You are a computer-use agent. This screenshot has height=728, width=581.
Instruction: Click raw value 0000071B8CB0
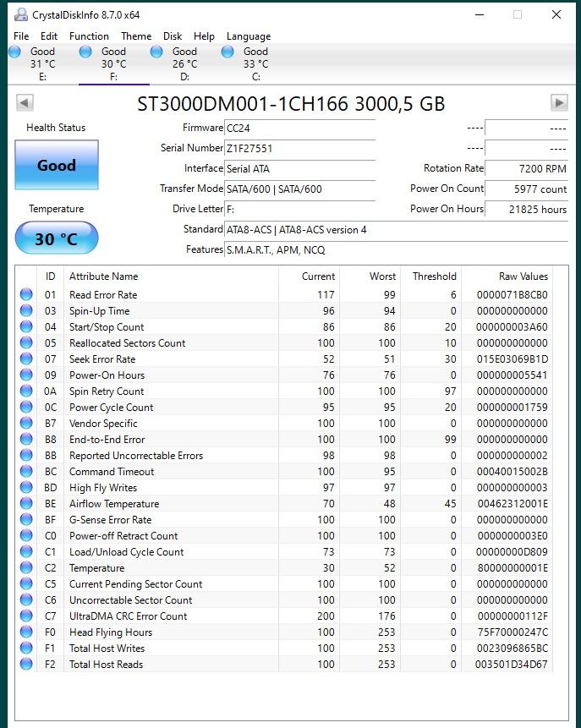(512, 295)
